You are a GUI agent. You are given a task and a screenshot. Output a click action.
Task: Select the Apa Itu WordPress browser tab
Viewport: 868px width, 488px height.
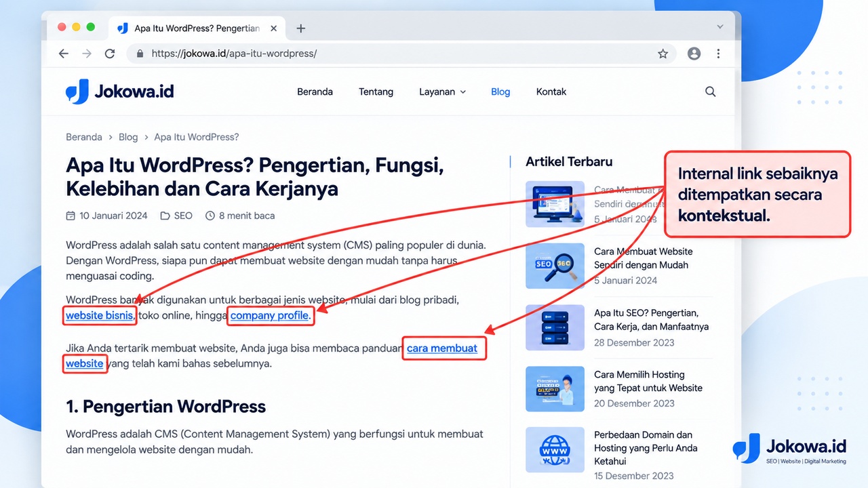197,28
